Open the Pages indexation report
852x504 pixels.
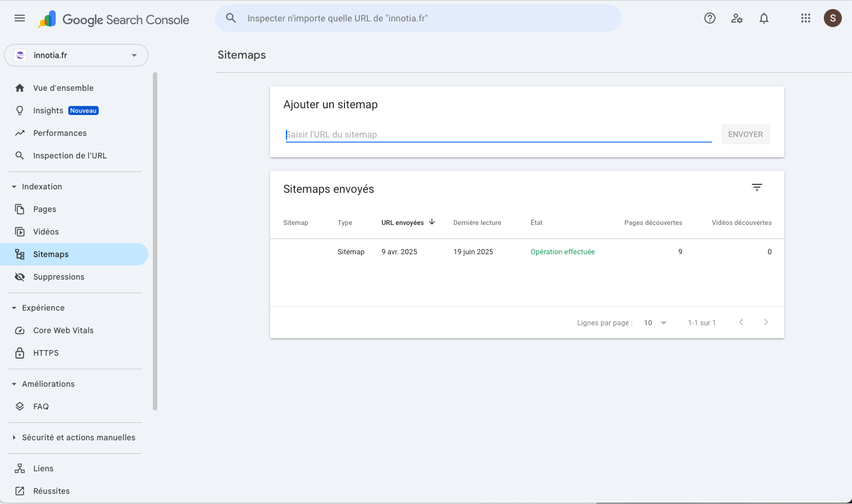click(45, 209)
